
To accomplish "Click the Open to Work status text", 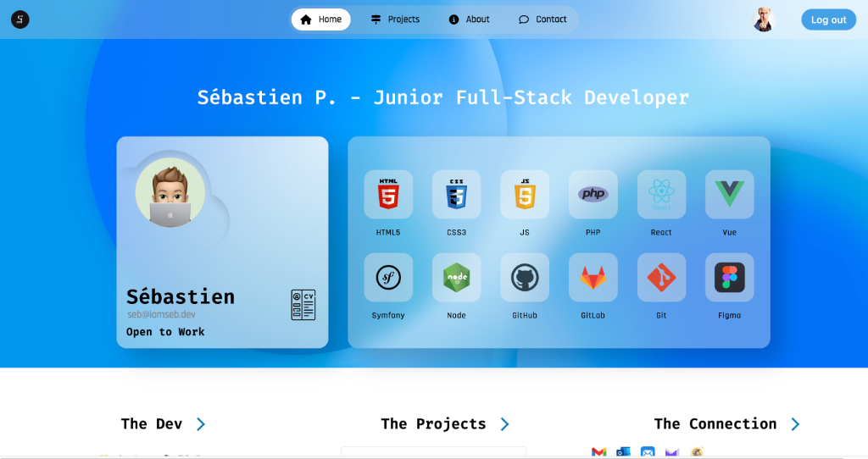I will (x=165, y=332).
